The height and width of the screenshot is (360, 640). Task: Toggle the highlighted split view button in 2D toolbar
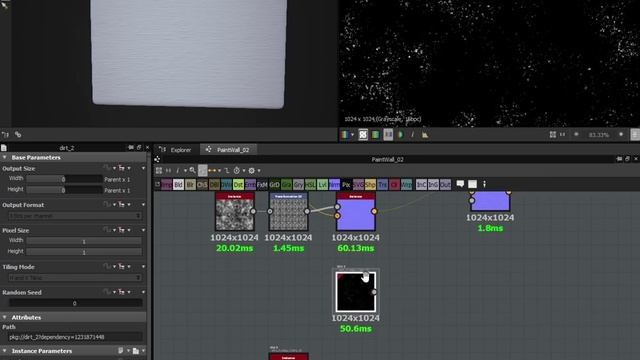(388, 134)
